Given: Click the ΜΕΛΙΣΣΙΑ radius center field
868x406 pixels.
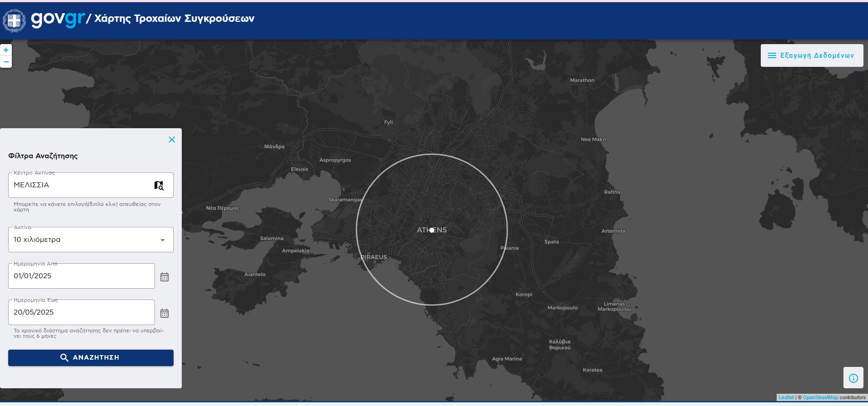Looking at the screenshot, I should 80,185.
